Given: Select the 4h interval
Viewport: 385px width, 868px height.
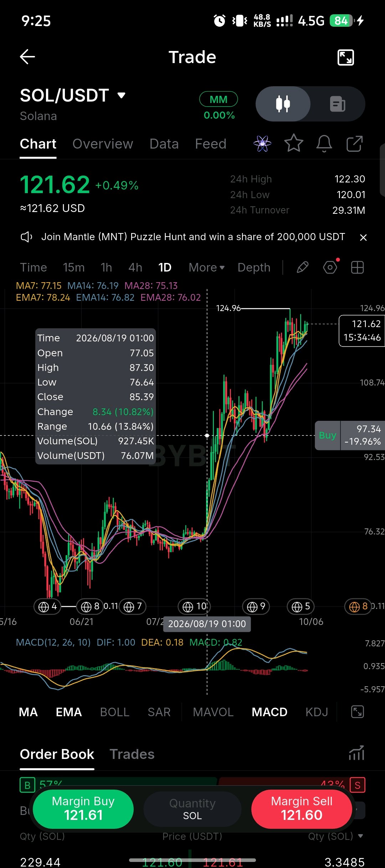Looking at the screenshot, I should (x=135, y=268).
